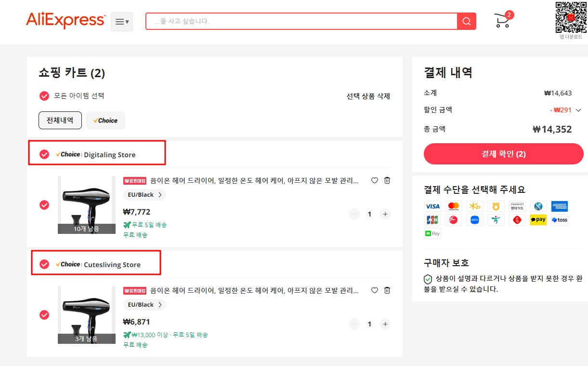
Task: Select the VISA payment icon
Action: point(432,206)
